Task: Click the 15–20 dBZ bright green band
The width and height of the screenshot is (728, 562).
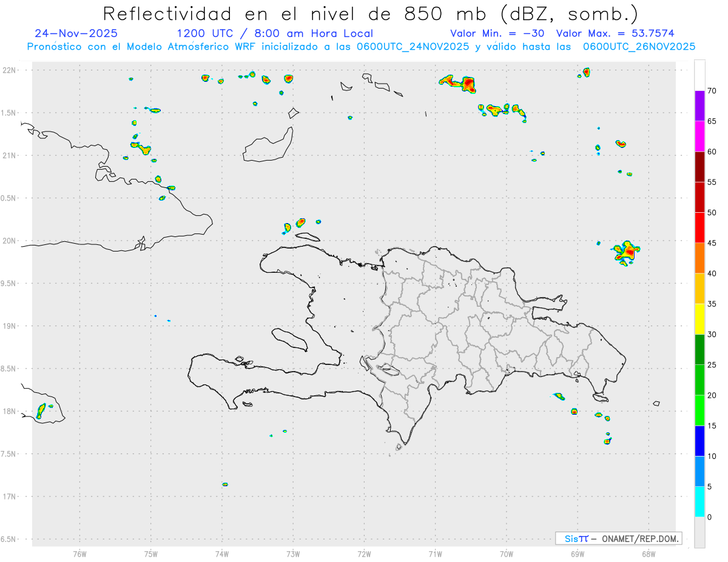Action: (699, 410)
